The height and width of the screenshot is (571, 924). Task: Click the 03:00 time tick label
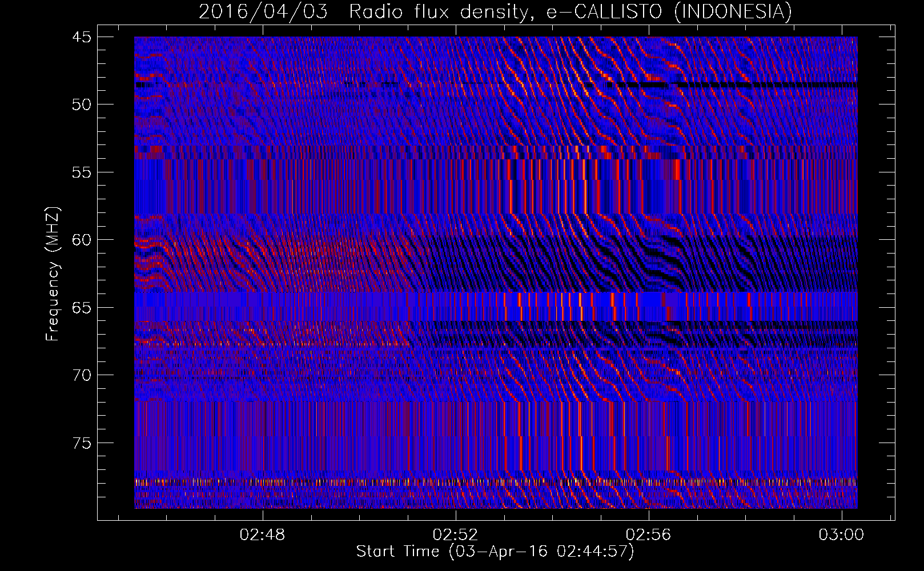[841, 535]
